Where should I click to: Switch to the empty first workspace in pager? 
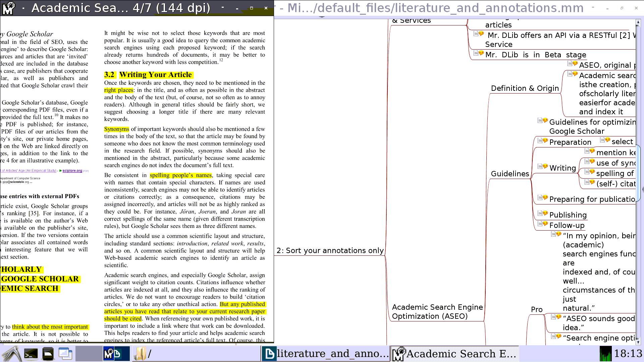[x=89, y=354]
